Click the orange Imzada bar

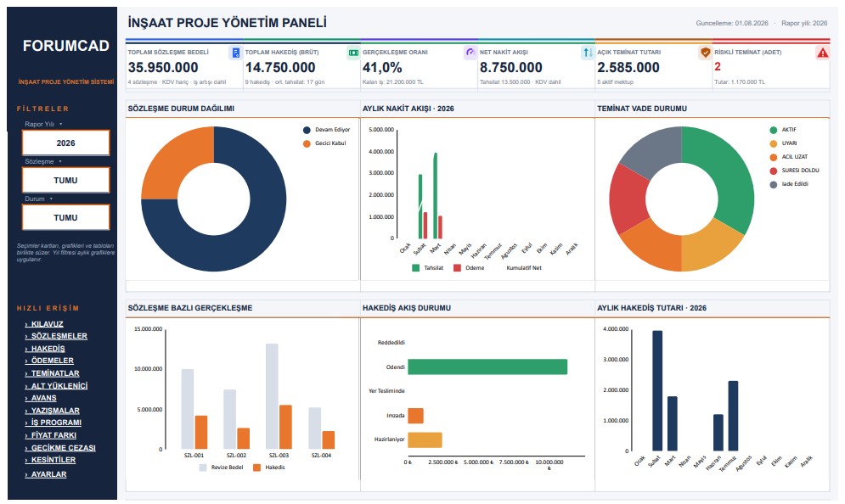(x=415, y=416)
